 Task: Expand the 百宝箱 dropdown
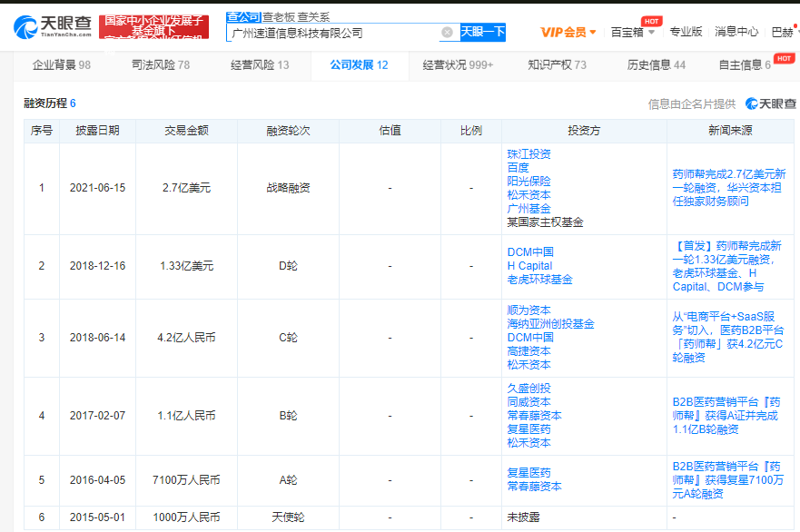point(633,32)
